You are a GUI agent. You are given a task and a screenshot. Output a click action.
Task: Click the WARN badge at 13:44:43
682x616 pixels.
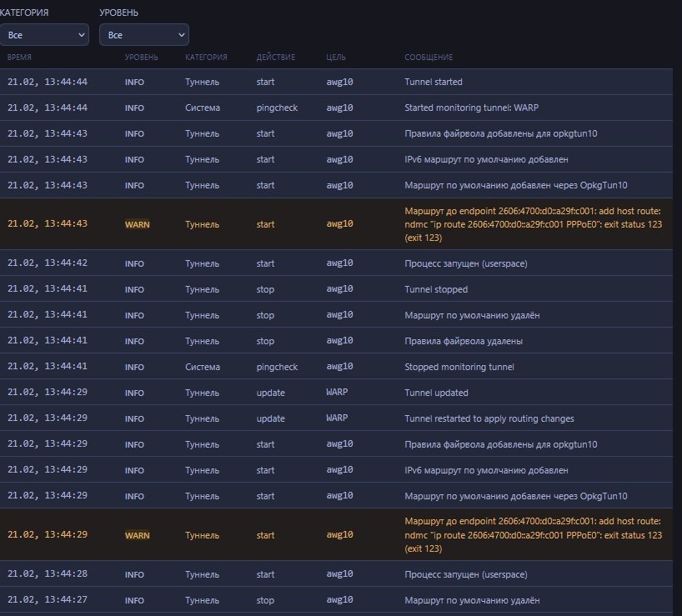[138, 224]
